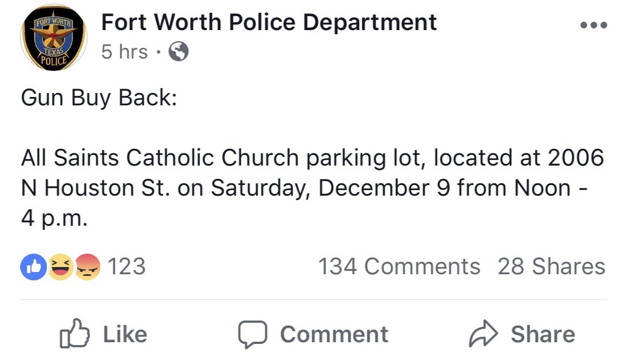Open the 134 Comments thread

(x=399, y=266)
